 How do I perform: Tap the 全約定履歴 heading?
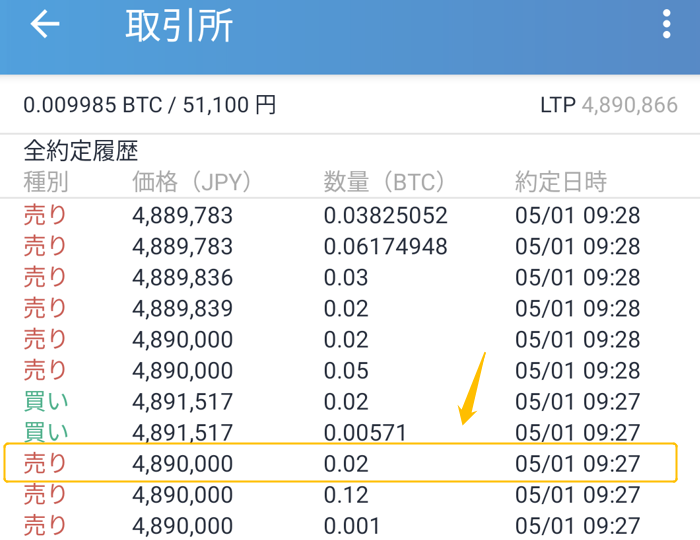(80, 150)
